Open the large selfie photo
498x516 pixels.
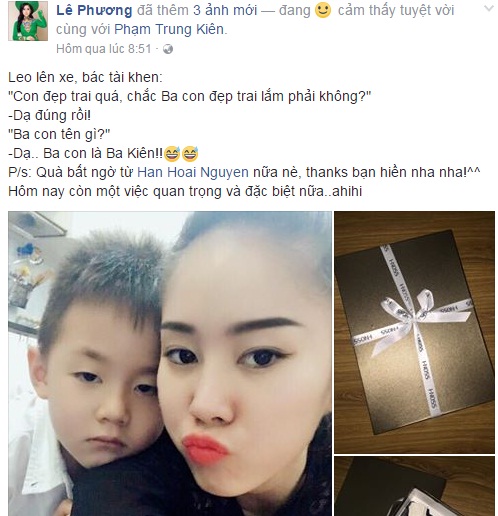170,363
